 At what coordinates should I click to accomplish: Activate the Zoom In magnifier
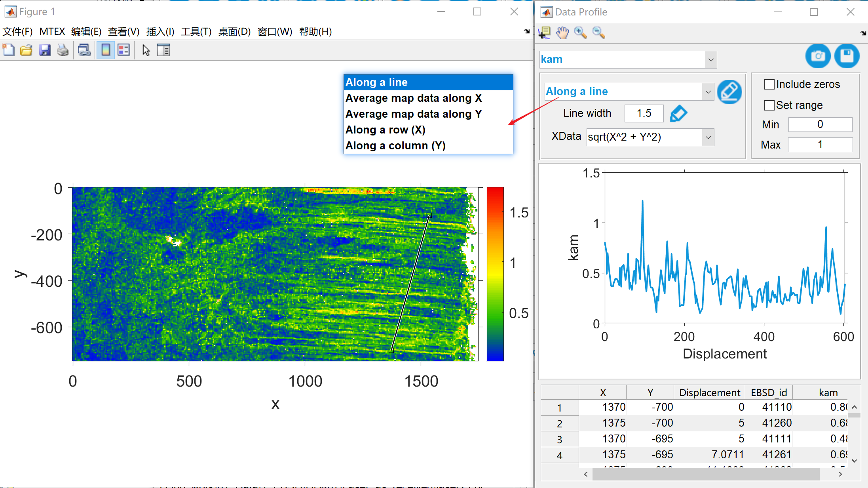(x=580, y=33)
